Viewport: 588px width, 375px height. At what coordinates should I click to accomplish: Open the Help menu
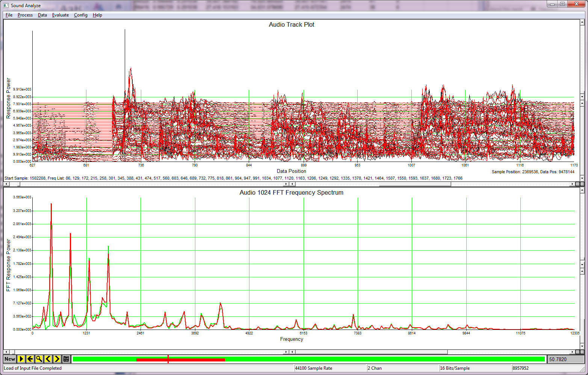[x=97, y=15]
